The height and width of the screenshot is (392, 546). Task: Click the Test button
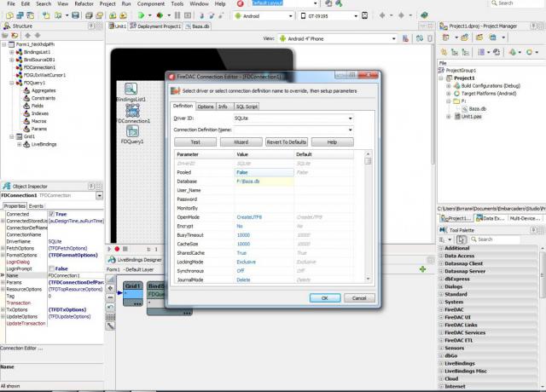(x=195, y=142)
